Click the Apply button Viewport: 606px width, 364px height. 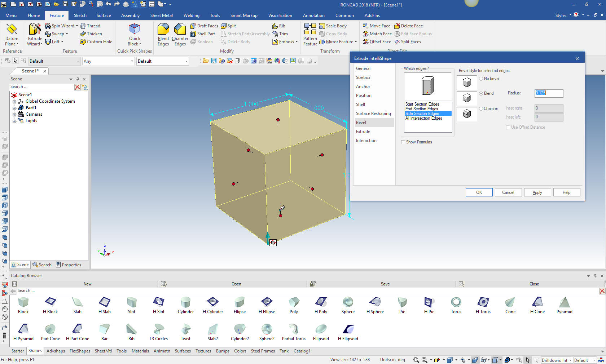537,192
